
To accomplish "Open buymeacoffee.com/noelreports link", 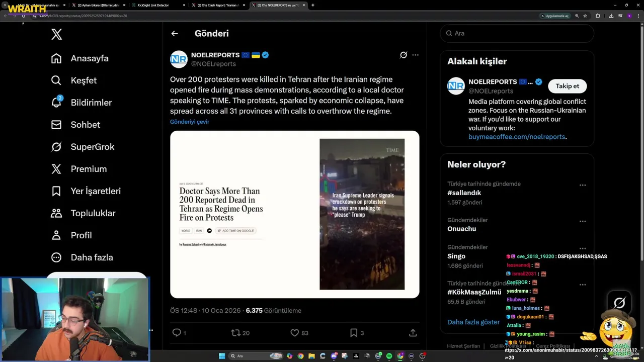I will 517,137.
